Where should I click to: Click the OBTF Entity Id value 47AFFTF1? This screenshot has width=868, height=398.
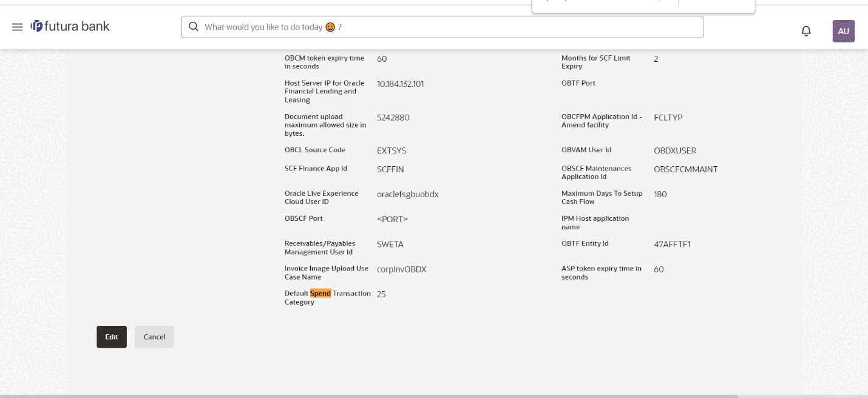coord(672,245)
